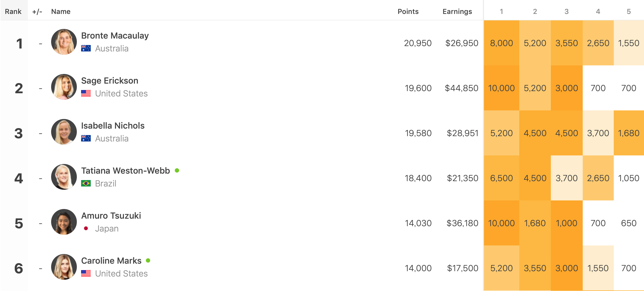Open Sage Erickson's name link
This screenshot has height=291, width=644.
click(109, 81)
